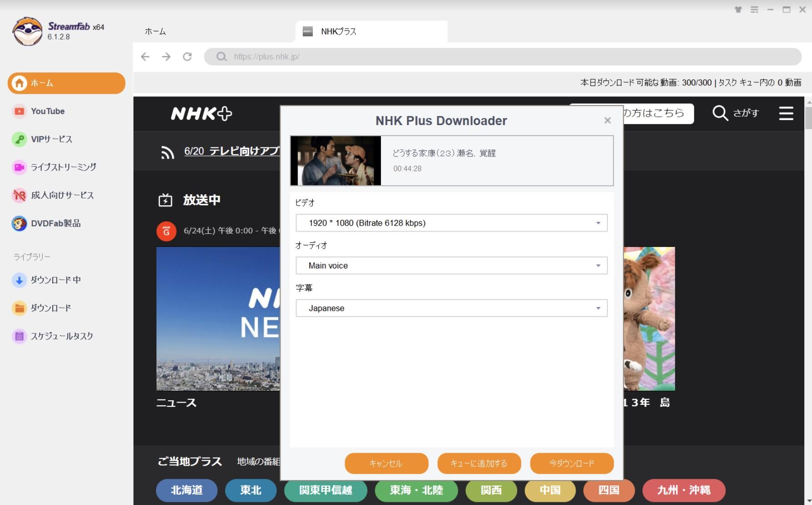Click the スケジュールタスク list icon
Screen dimensions: 812x505
click(19, 336)
